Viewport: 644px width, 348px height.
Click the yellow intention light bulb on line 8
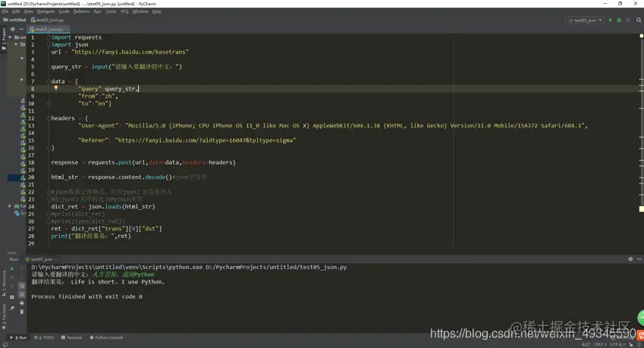56,87
